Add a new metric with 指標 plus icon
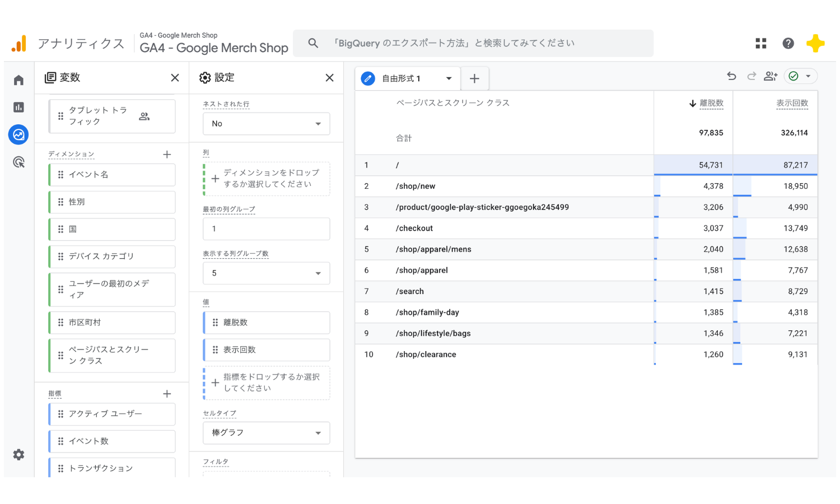This screenshot has height=504, width=840. (167, 394)
